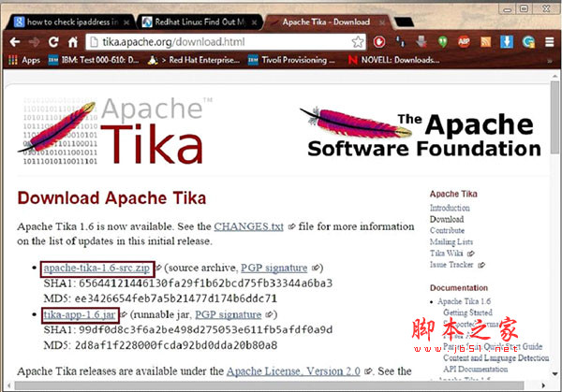562x392 pixels.
Task: Open Introduction in the sidebar
Action: point(450,208)
